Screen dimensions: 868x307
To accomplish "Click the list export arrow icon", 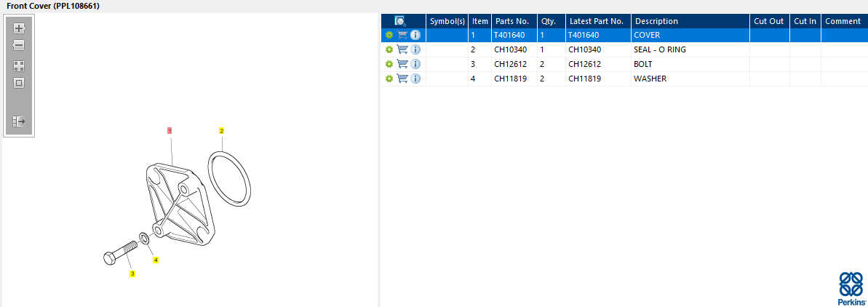I will [19, 121].
